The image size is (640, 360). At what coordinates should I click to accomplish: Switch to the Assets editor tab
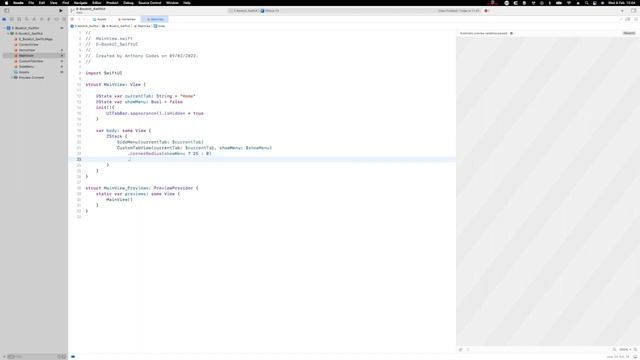(100, 19)
